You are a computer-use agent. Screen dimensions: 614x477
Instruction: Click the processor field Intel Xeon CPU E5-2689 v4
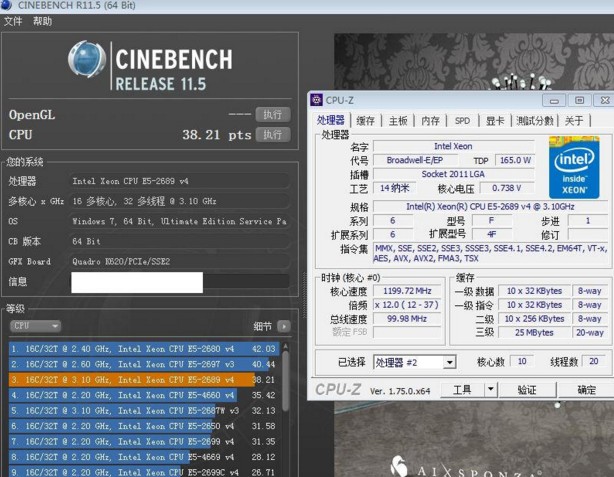click(180, 181)
